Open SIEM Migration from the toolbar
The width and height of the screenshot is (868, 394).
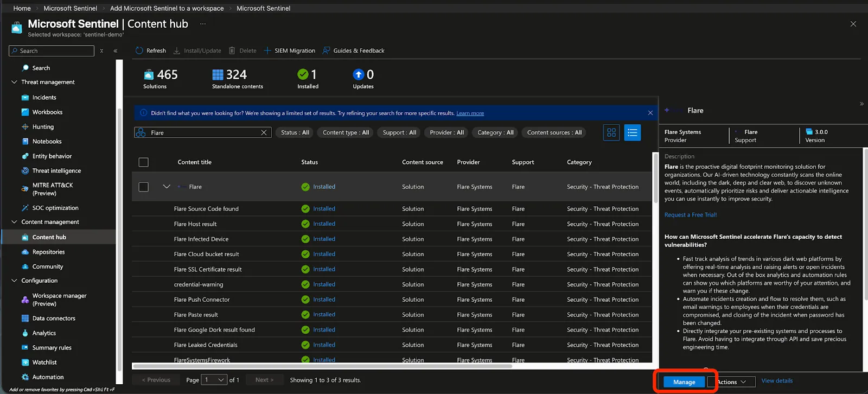[289, 50]
